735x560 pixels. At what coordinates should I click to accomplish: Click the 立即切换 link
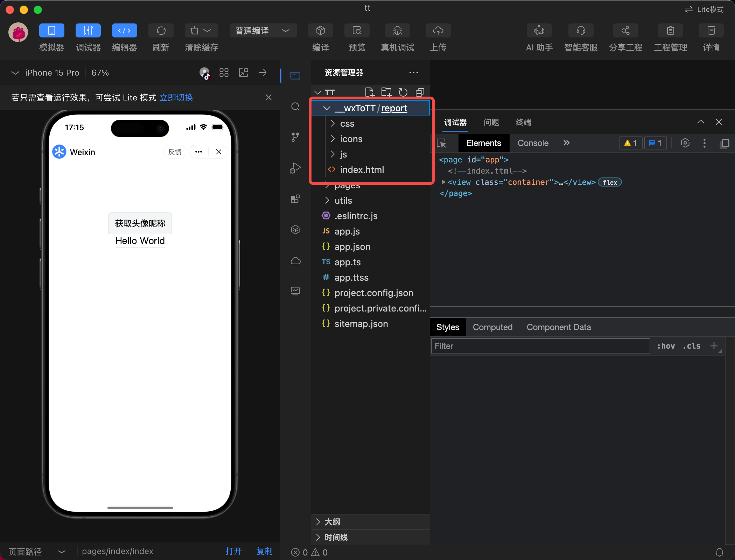click(x=176, y=98)
